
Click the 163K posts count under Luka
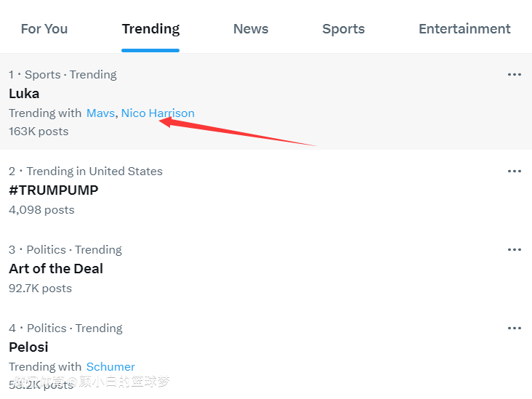coord(39,132)
